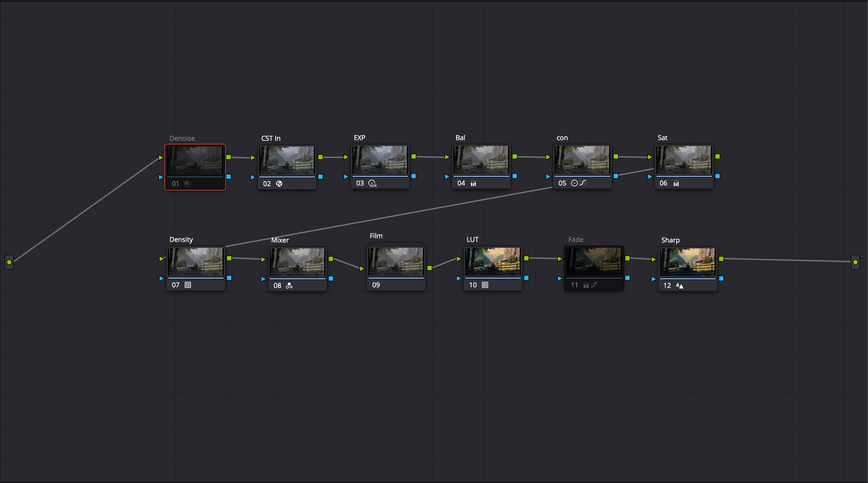Select the Denoise node thumbnail
868x483 pixels.
[195, 160]
